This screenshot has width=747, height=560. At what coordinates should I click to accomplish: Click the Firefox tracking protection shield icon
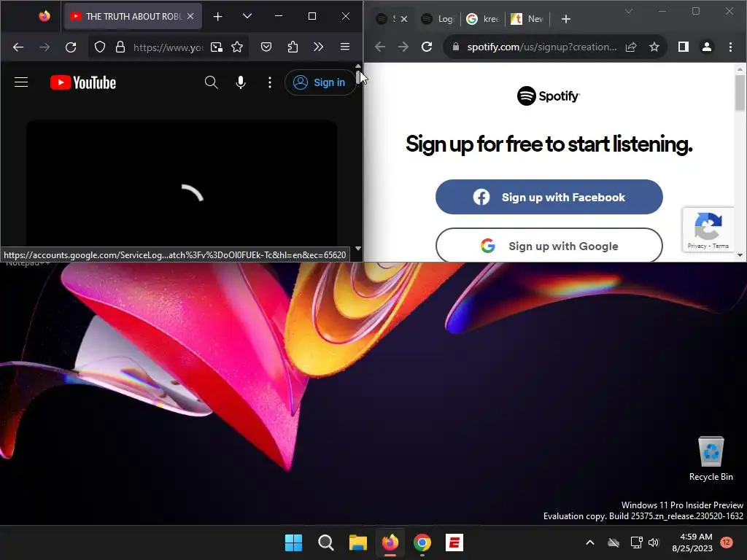click(99, 47)
